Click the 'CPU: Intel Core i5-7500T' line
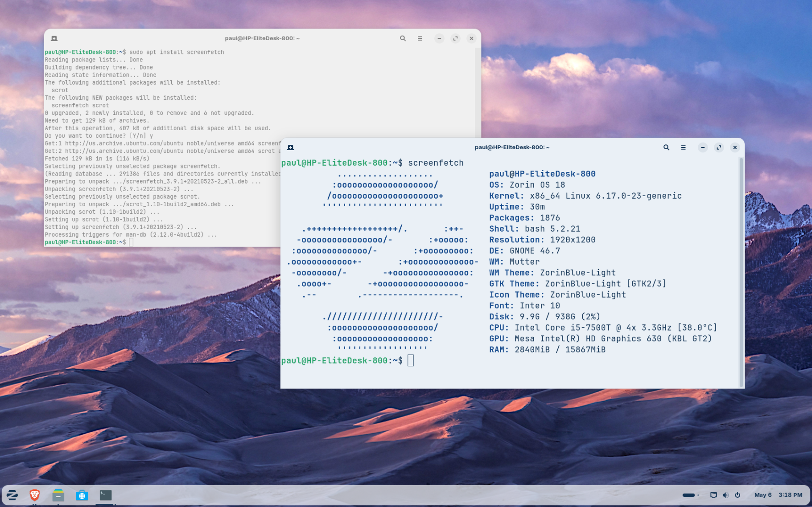Image resolution: width=812 pixels, height=507 pixels. 603,328
